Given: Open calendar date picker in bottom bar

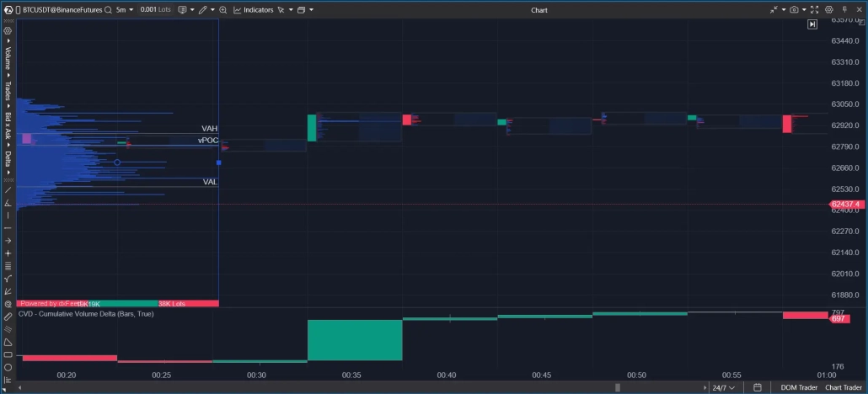Looking at the screenshot, I should point(758,388).
